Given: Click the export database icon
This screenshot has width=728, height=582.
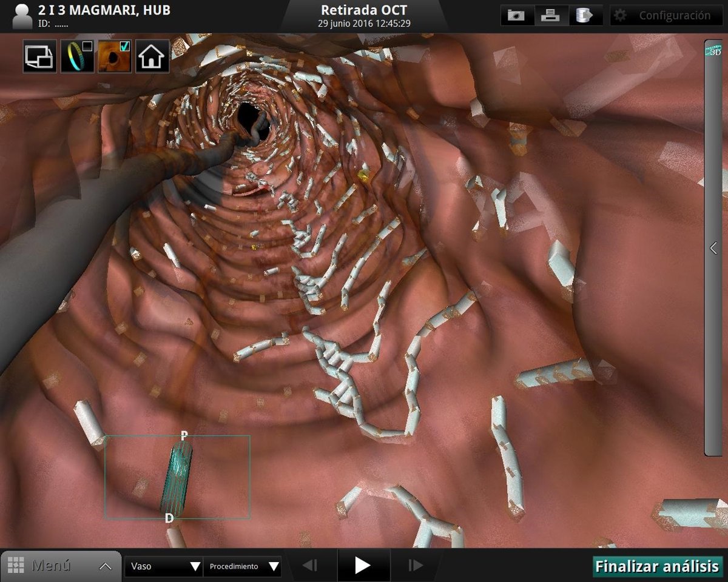Looking at the screenshot, I should [x=585, y=16].
